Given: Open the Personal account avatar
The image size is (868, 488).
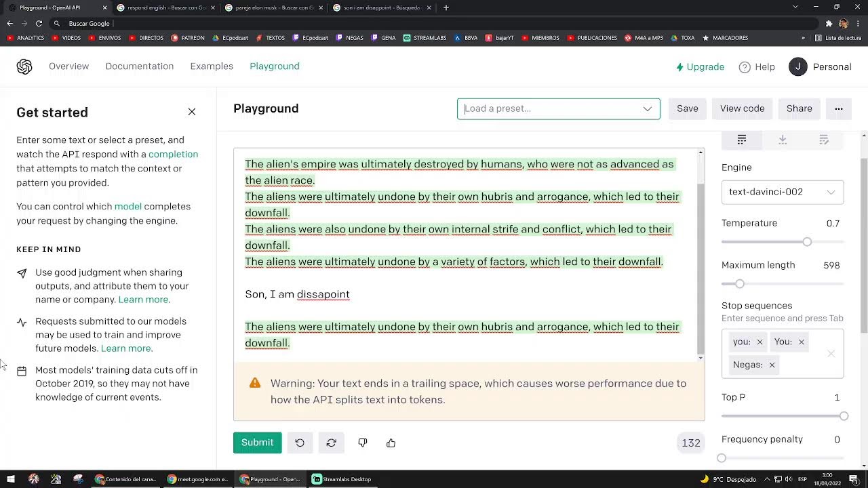Looking at the screenshot, I should [x=798, y=66].
